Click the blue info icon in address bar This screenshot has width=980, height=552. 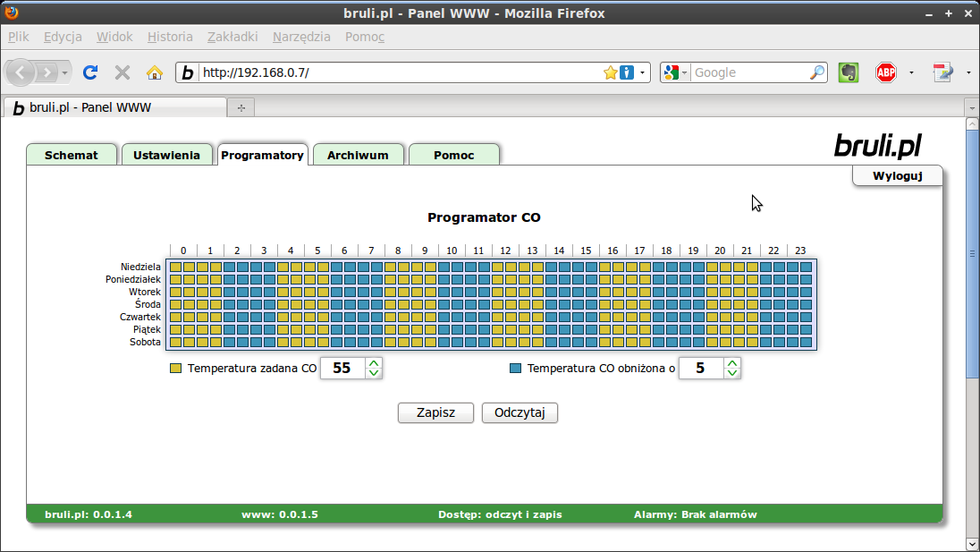click(626, 72)
